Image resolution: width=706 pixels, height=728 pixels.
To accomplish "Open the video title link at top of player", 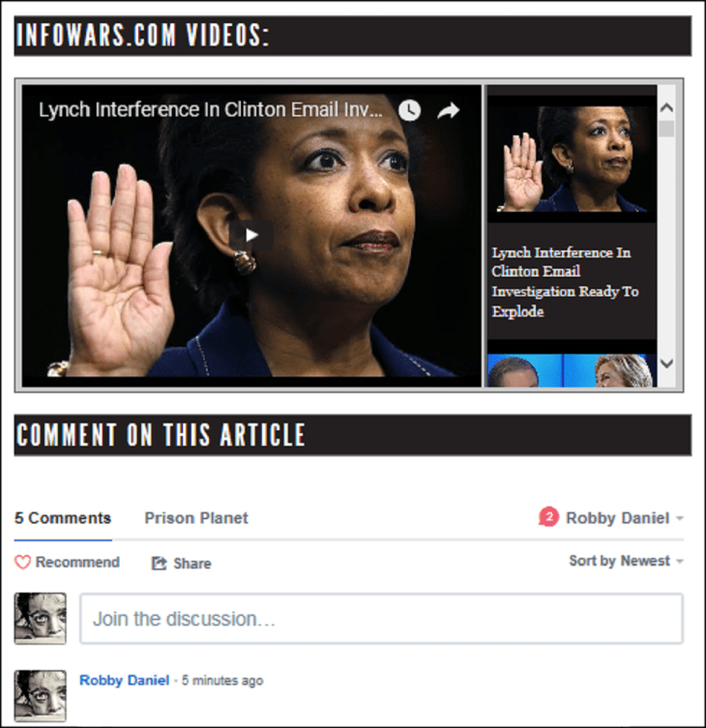I will [x=210, y=110].
